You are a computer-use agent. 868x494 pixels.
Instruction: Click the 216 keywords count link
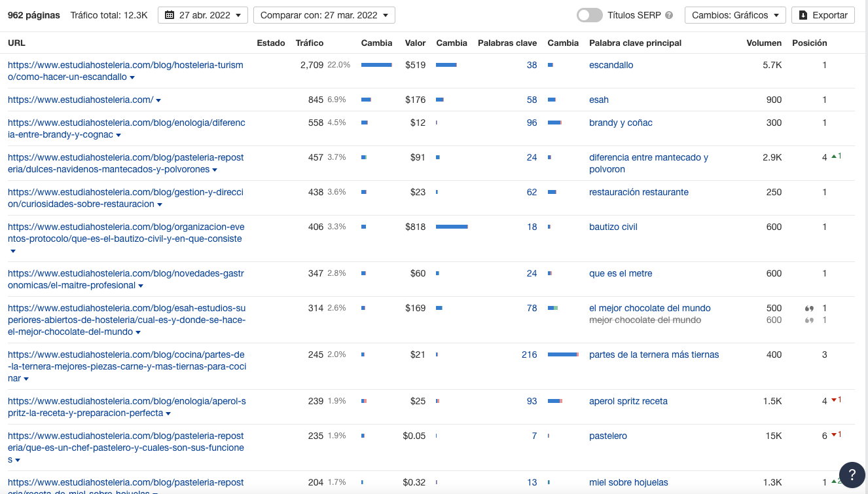pyautogui.click(x=529, y=354)
